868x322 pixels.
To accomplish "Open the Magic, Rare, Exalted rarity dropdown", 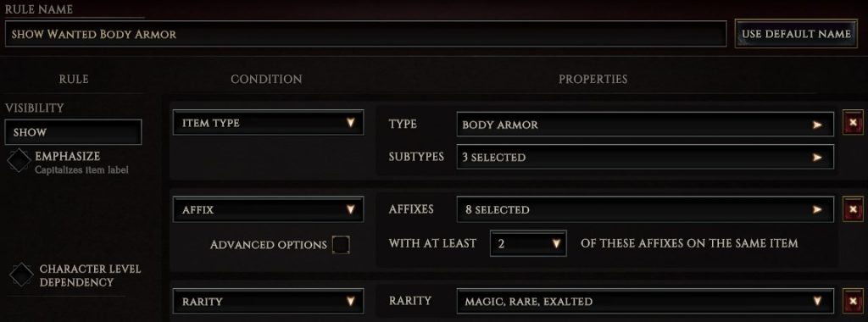I will coord(645,301).
